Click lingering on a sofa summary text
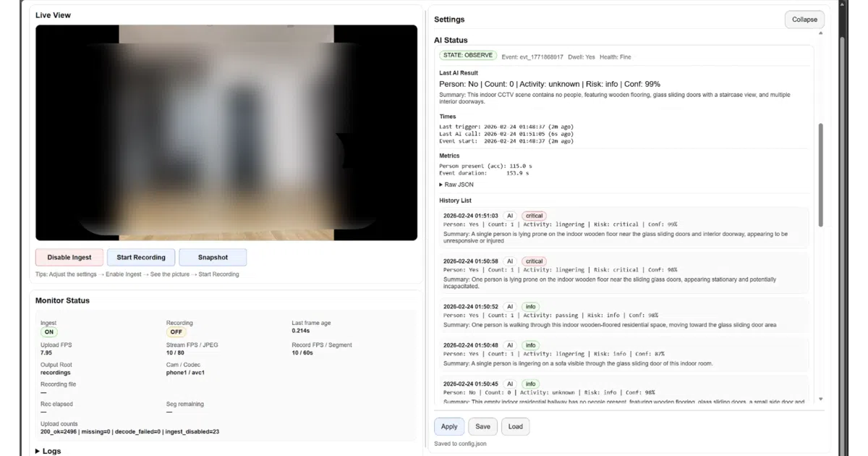This screenshot has height=456, width=868. tap(578, 363)
